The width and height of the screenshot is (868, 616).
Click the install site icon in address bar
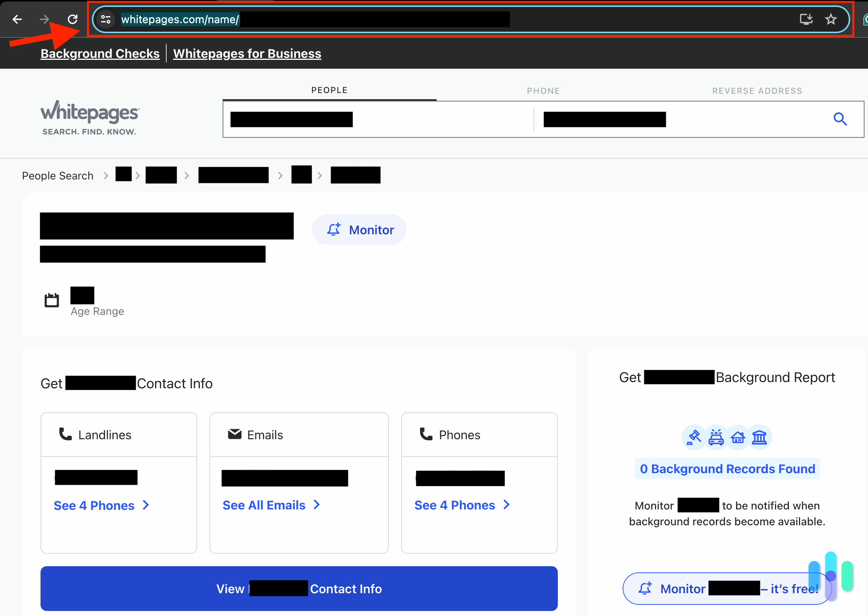pyautogui.click(x=806, y=19)
